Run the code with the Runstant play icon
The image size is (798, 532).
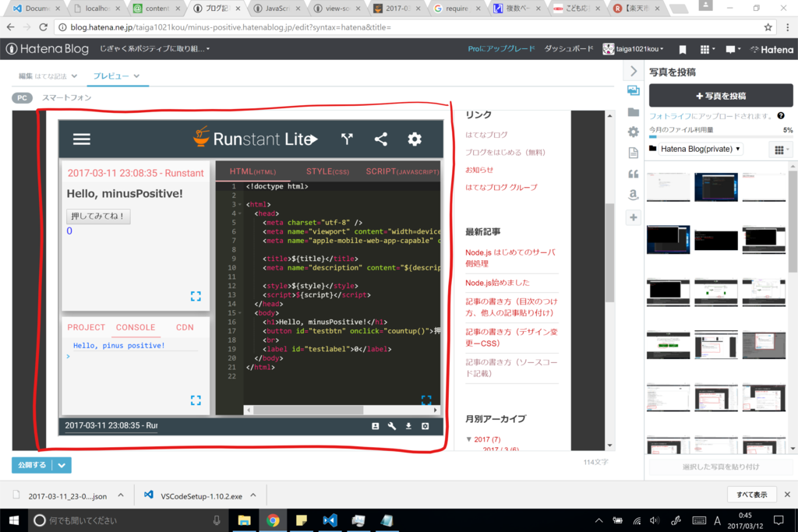click(313, 139)
